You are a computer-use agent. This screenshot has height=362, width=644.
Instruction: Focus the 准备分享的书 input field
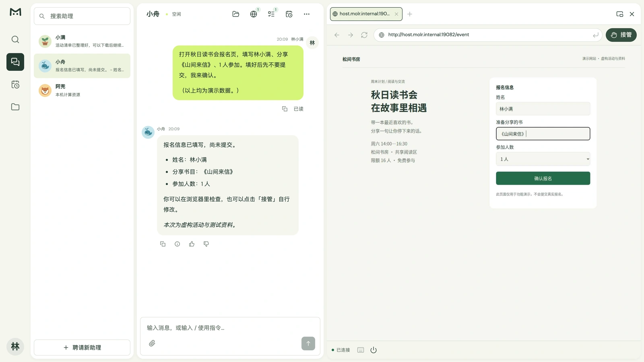click(543, 134)
